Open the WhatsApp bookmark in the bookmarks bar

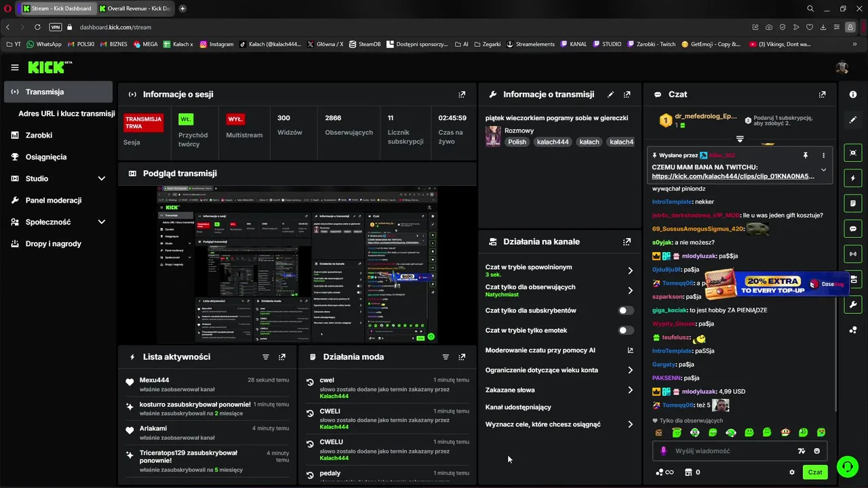click(x=43, y=44)
